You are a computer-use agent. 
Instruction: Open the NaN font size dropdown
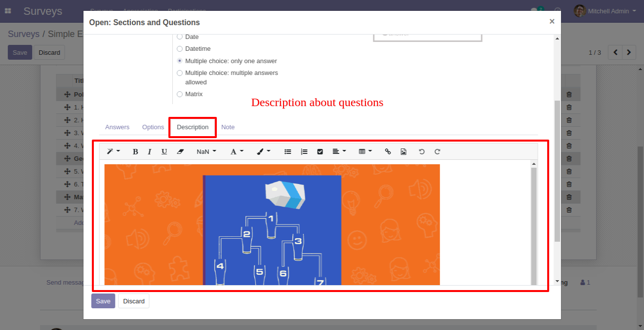tap(206, 151)
